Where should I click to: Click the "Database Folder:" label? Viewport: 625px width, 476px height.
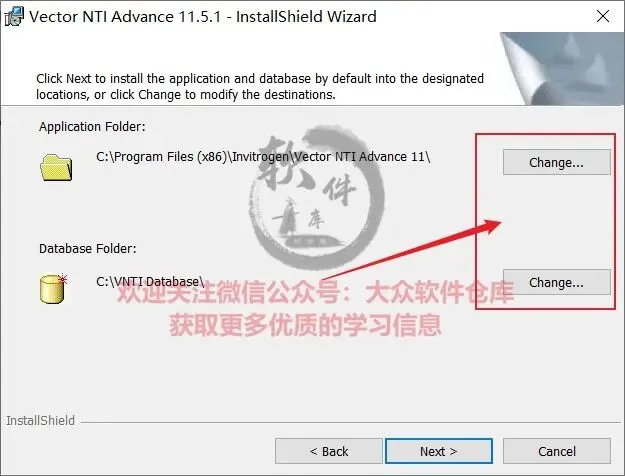87,249
